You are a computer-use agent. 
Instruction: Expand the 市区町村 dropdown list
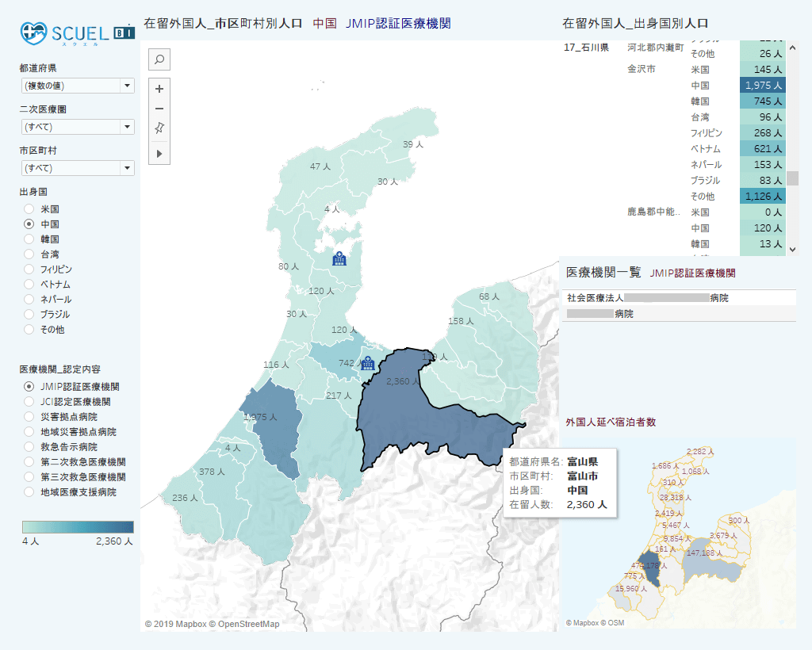tap(77, 168)
